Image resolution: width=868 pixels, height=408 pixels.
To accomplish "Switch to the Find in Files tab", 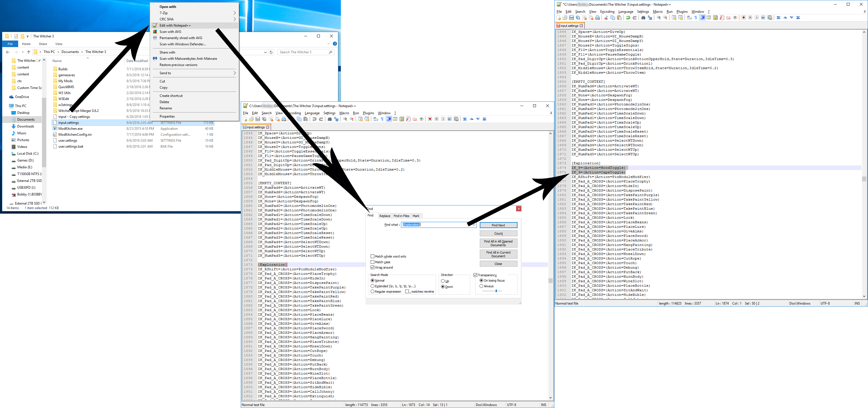I will coord(401,216).
